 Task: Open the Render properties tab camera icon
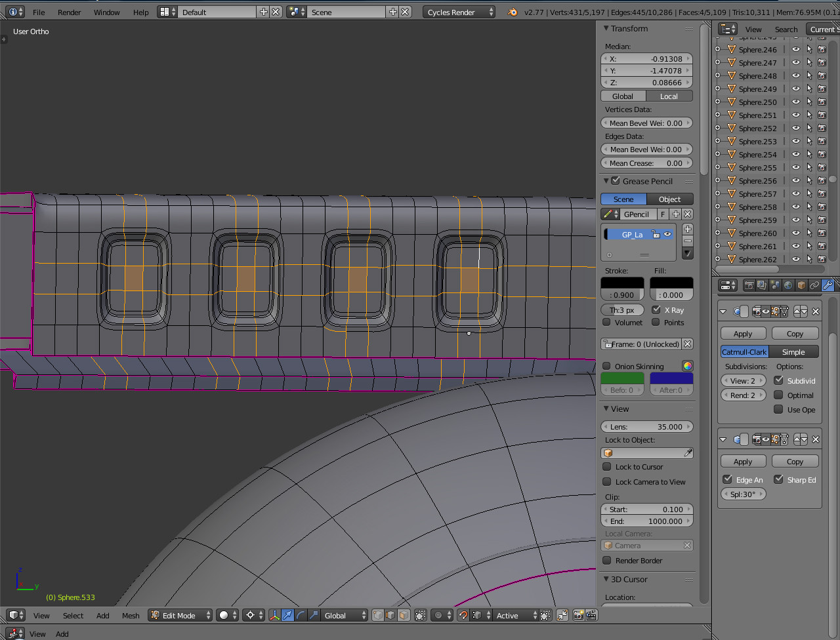point(749,285)
